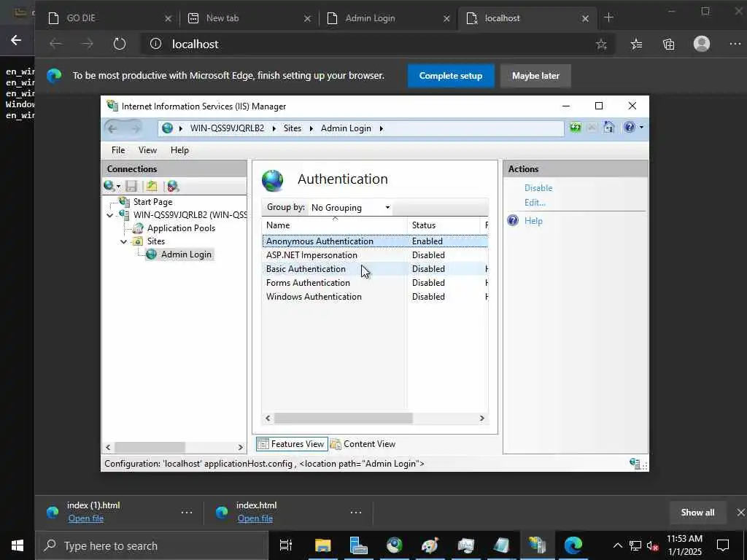
Task: Click the IIS Manager forward navigation arrow
Action: 135,128
